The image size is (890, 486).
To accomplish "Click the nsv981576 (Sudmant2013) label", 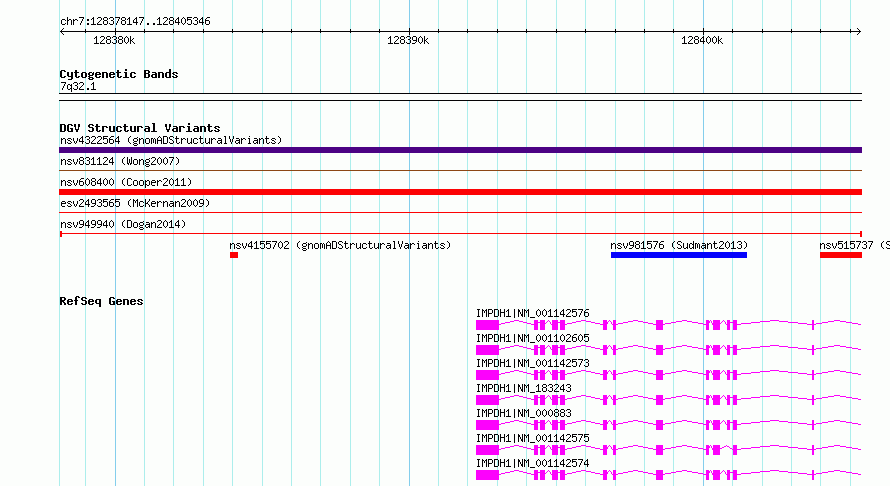I will 679,245.
